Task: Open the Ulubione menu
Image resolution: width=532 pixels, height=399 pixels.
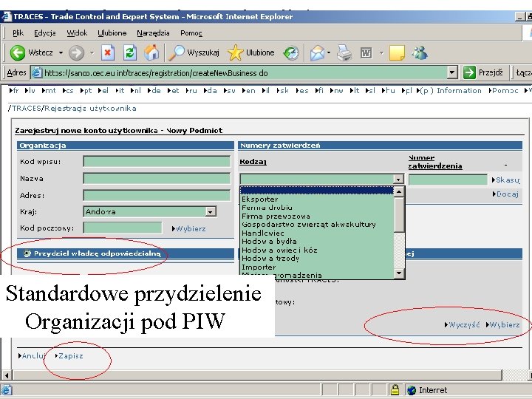Action: pos(112,33)
